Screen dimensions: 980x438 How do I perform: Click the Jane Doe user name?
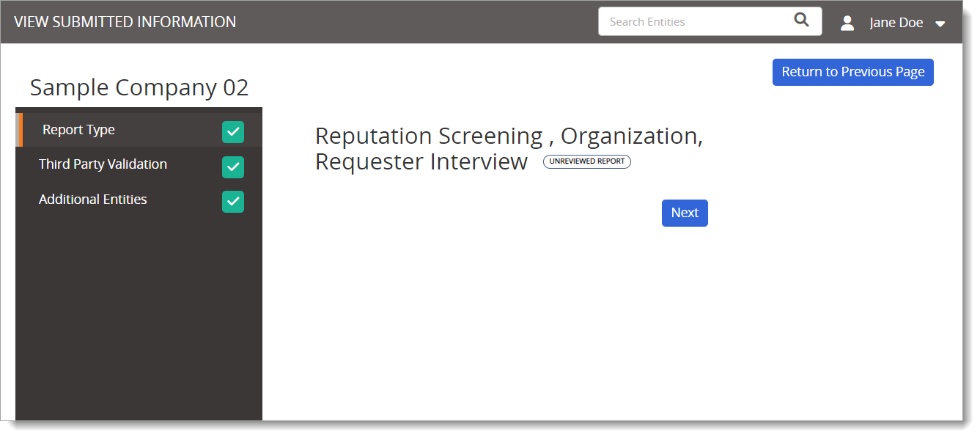(896, 23)
